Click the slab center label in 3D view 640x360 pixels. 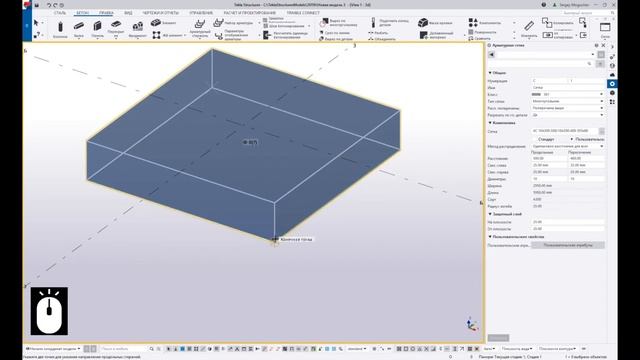(250, 142)
